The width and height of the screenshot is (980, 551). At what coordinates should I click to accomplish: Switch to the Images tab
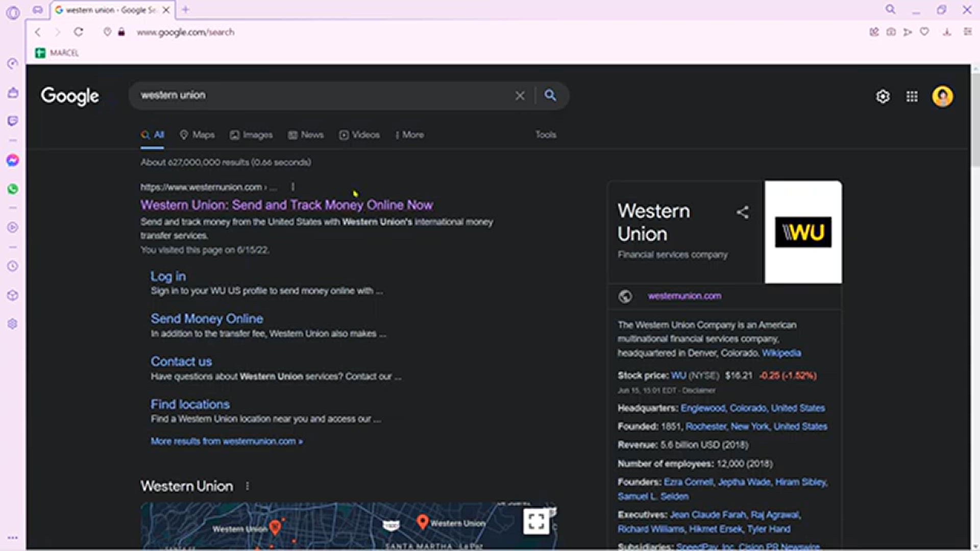[251, 135]
